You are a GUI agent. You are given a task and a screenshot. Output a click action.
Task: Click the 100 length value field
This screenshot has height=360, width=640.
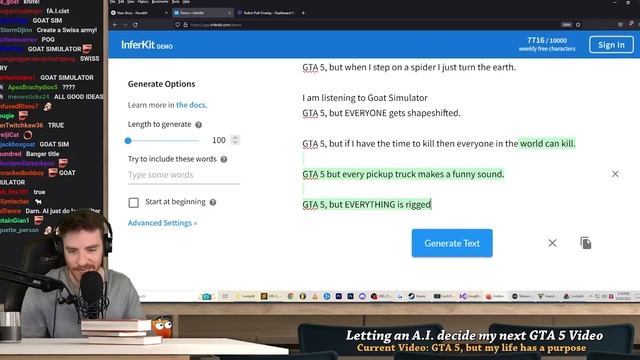tap(219, 140)
